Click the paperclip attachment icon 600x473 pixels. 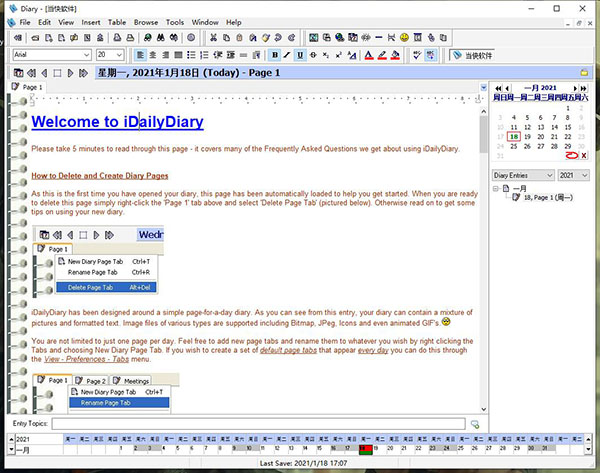[x=431, y=38]
